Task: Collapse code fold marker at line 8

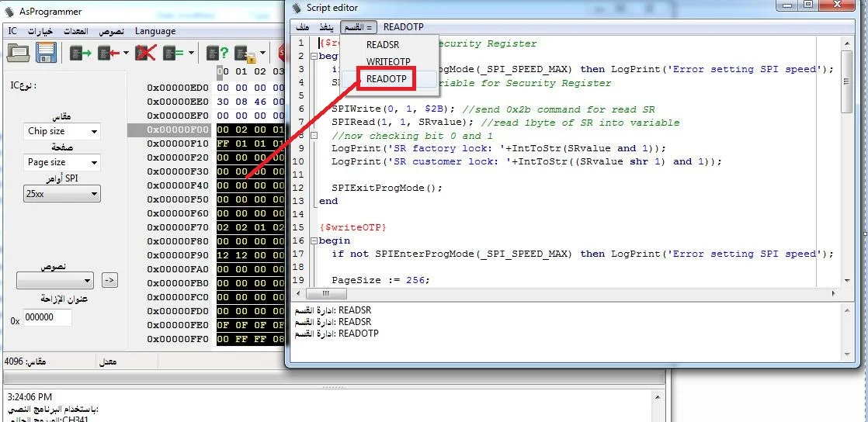Action: coord(314,135)
